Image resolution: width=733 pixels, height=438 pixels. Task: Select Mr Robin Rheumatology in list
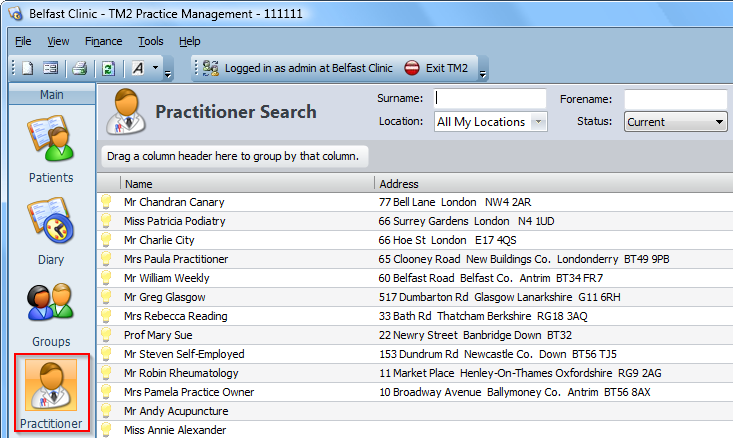tap(181, 373)
